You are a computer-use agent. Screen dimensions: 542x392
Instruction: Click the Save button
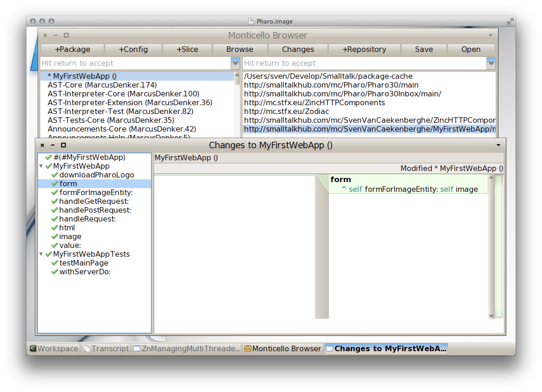[424, 50]
